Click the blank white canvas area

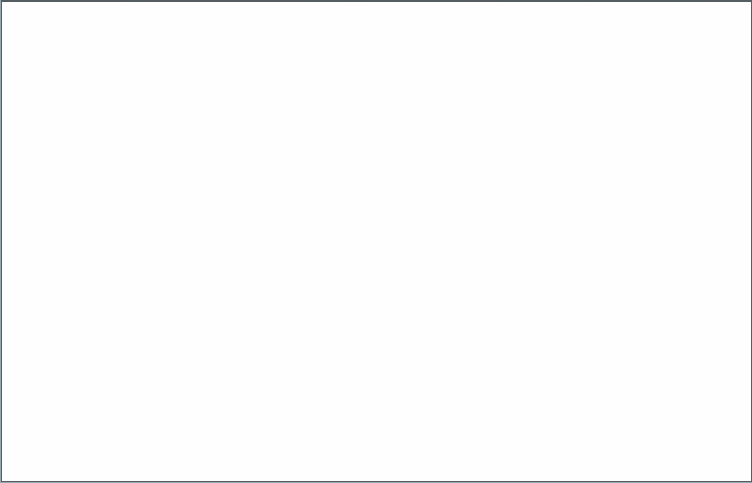pos(376,241)
